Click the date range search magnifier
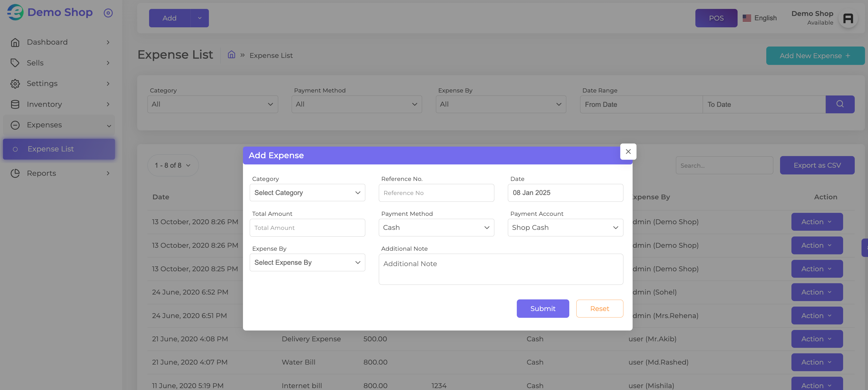 (840, 104)
